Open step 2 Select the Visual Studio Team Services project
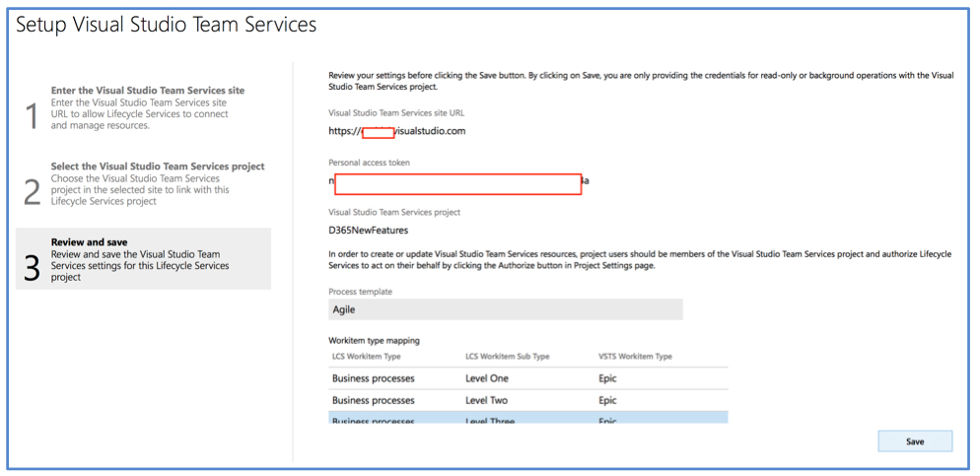The height and width of the screenshot is (476, 980). tap(144, 183)
